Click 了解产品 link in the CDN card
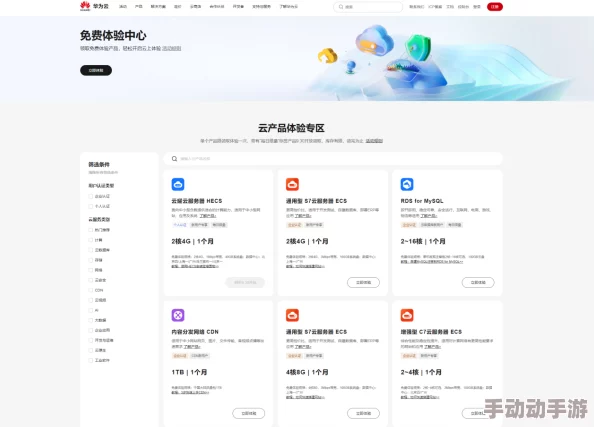 (x=192, y=347)
